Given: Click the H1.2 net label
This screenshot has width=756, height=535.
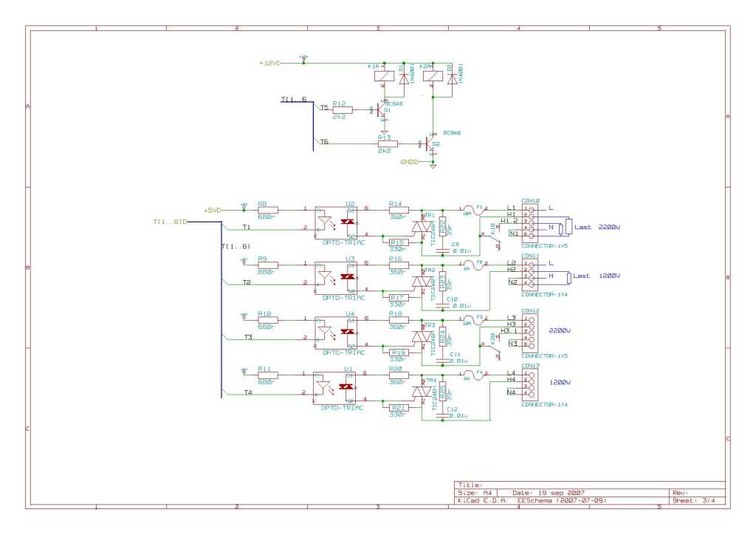Looking at the screenshot, I should (509, 221).
